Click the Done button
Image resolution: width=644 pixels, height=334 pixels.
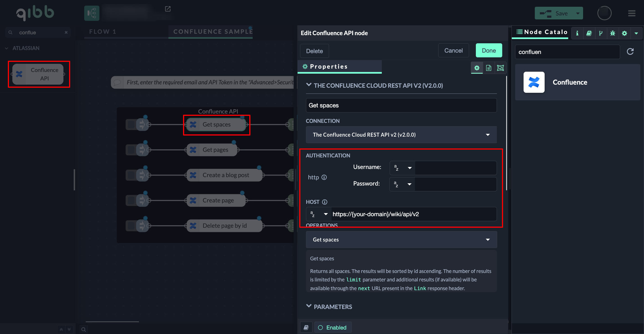pos(489,51)
